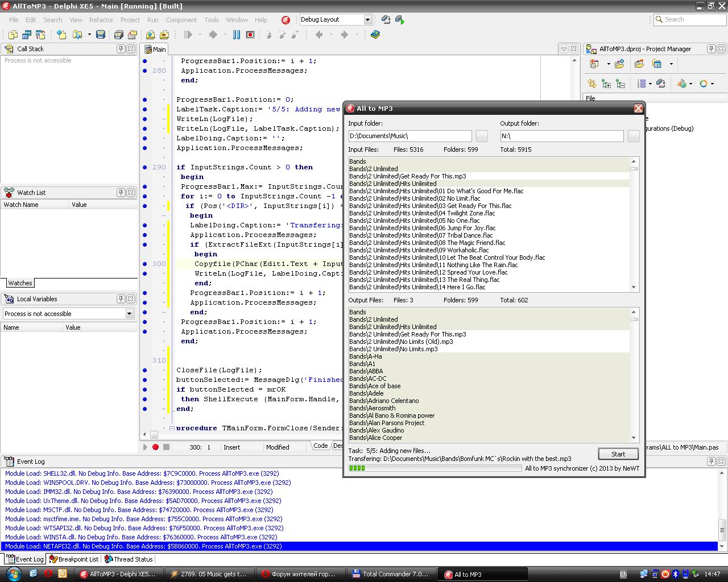Click the transfer progress bar in All to MP3
728x582 pixels.
[x=435, y=468]
